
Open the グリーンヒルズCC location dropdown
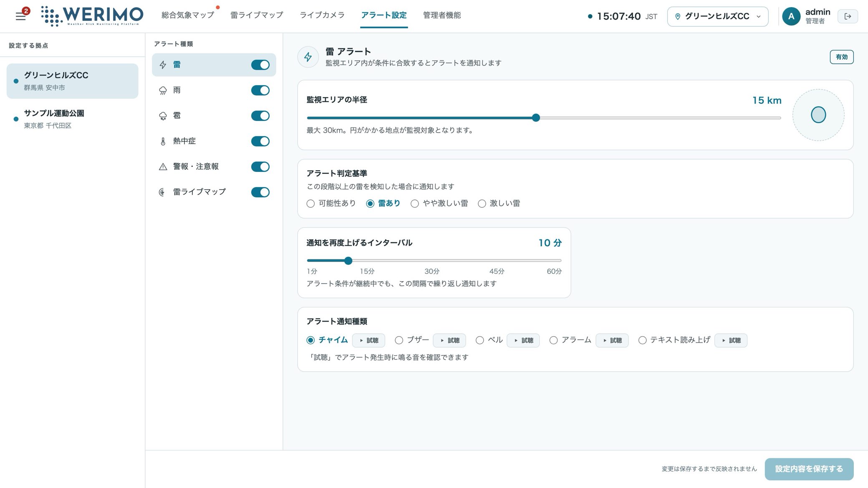(717, 16)
